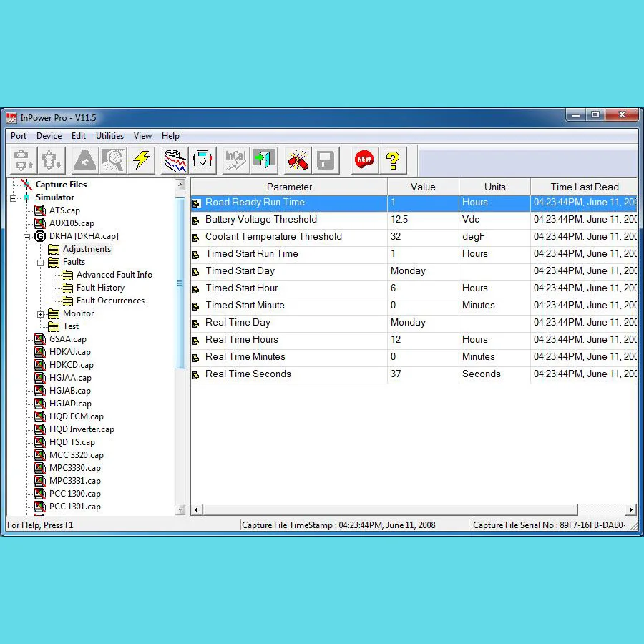The image size is (644, 644).
Task: Click the magnifier inspection toolbar icon
Action: (x=113, y=160)
